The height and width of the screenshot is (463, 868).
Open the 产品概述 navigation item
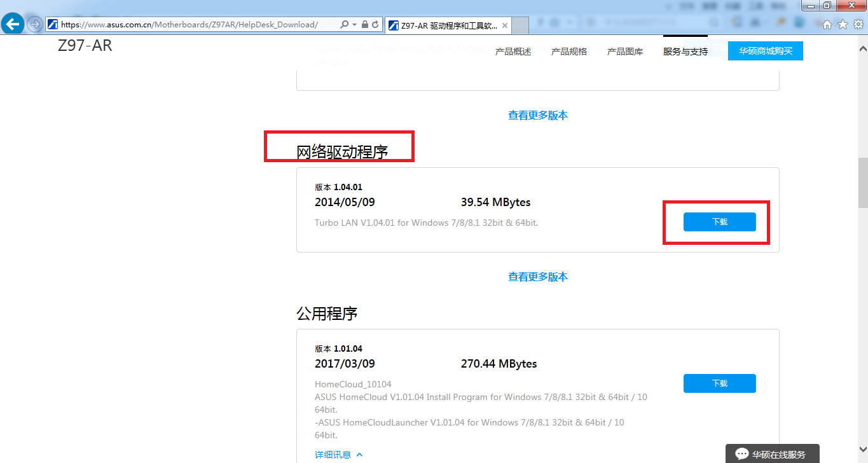pyautogui.click(x=513, y=52)
